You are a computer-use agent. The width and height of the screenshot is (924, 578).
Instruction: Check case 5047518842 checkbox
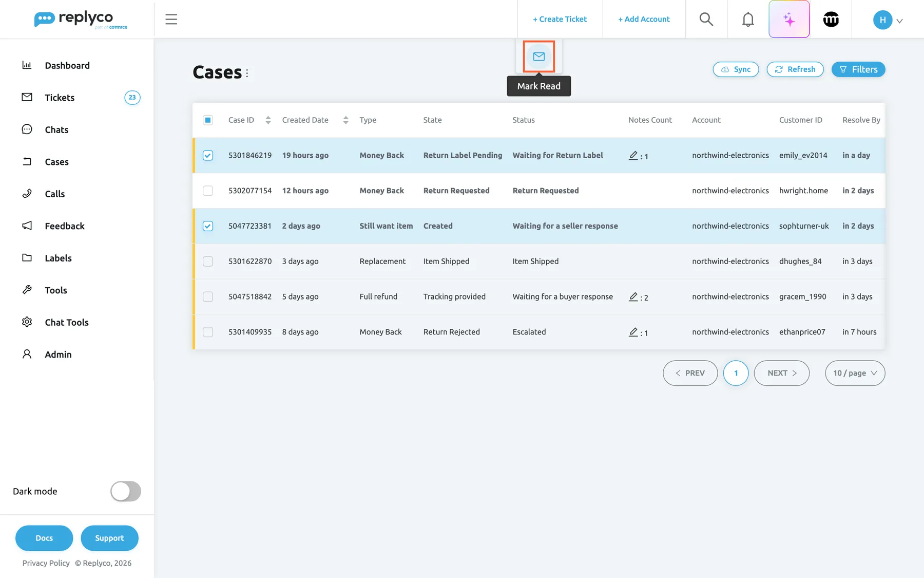(208, 296)
